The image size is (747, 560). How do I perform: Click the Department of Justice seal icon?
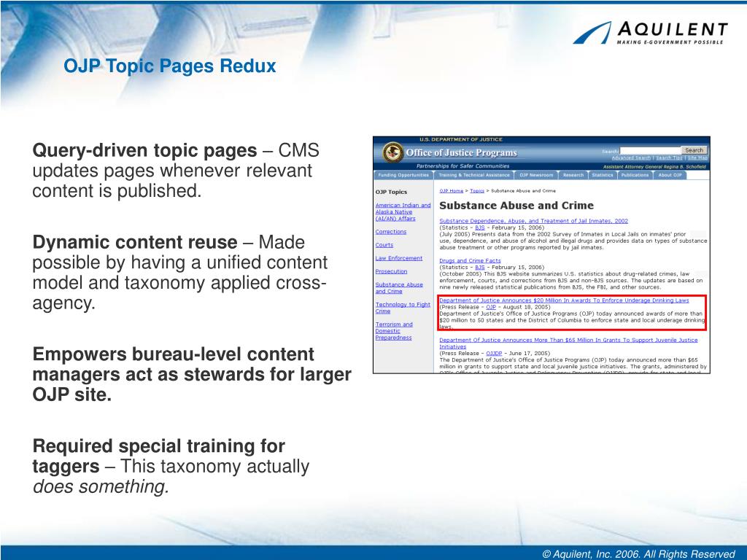tap(393, 153)
